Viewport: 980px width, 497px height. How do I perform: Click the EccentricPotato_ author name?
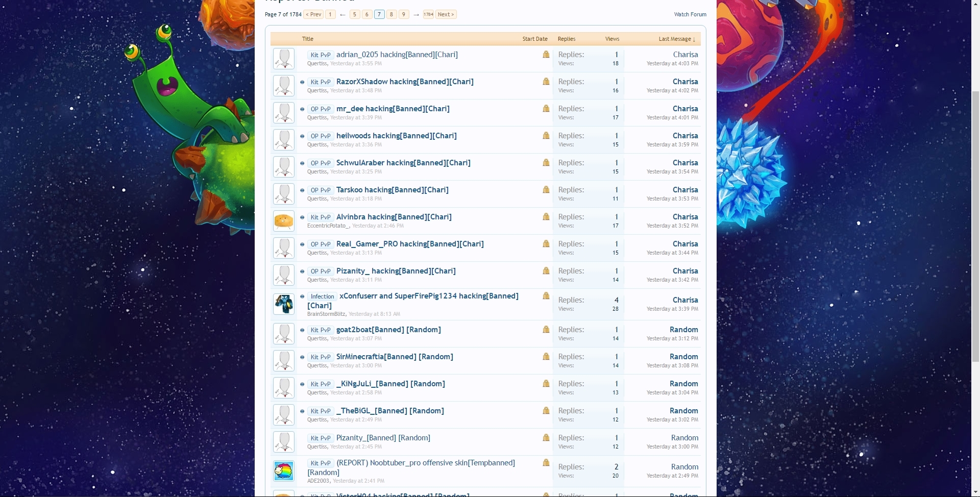coord(328,226)
